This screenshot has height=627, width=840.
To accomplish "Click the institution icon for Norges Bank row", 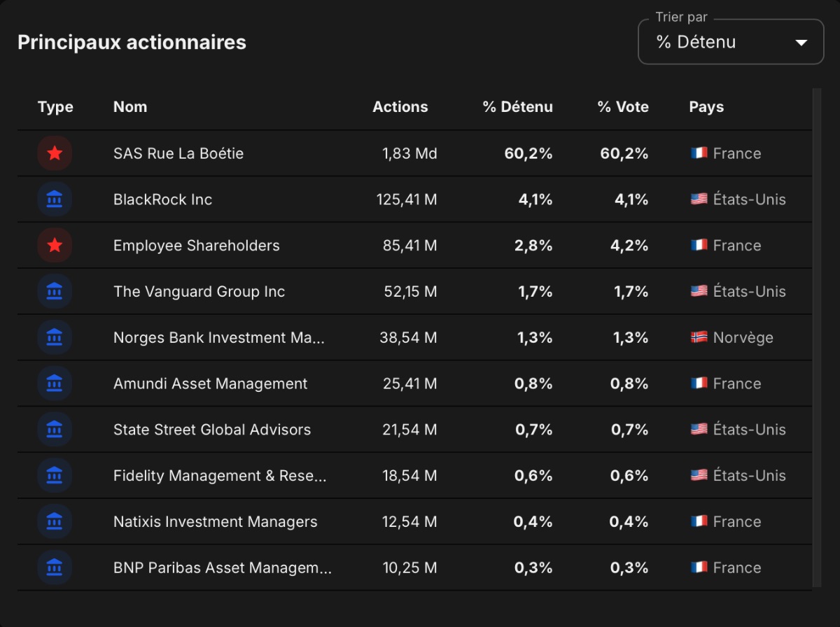I will coord(55,338).
